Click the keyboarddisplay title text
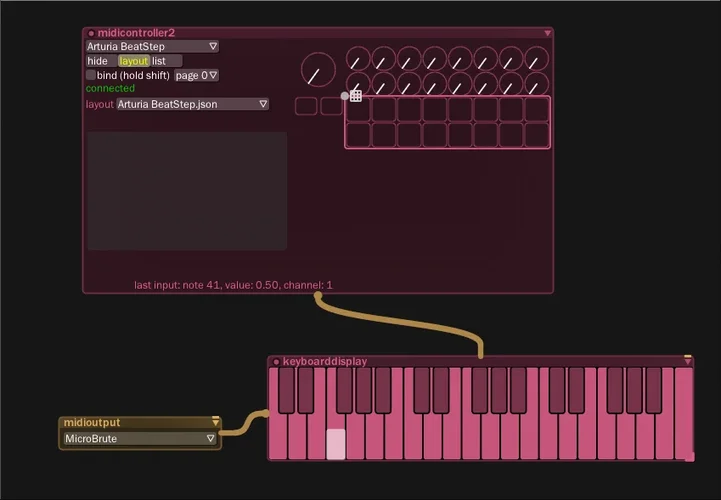 325,362
